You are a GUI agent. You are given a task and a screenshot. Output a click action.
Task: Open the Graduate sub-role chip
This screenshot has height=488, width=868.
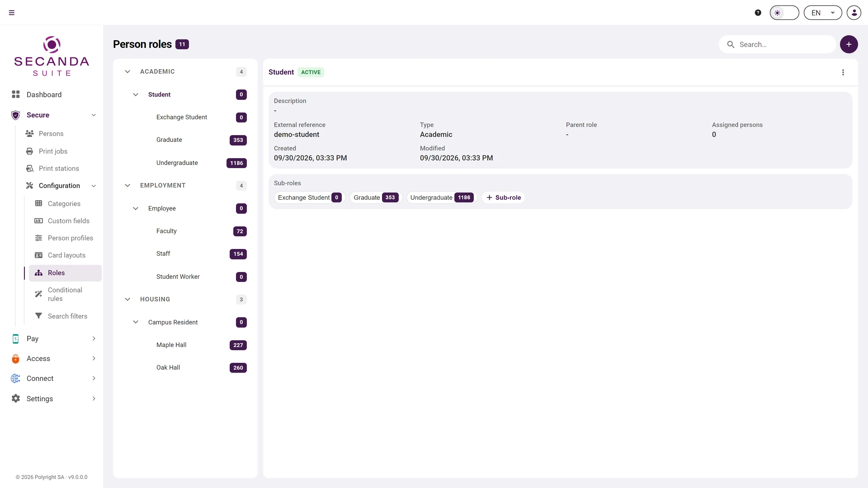pos(376,197)
